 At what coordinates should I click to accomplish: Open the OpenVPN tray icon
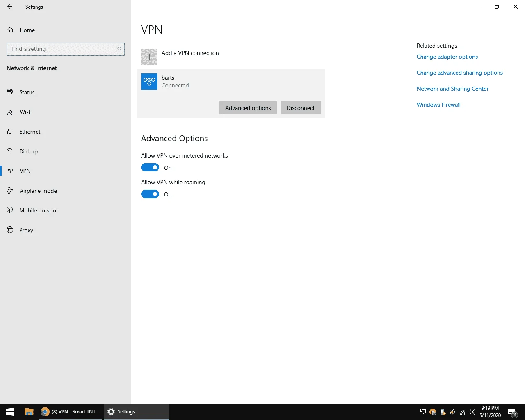pyautogui.click(x=433, y=412)
